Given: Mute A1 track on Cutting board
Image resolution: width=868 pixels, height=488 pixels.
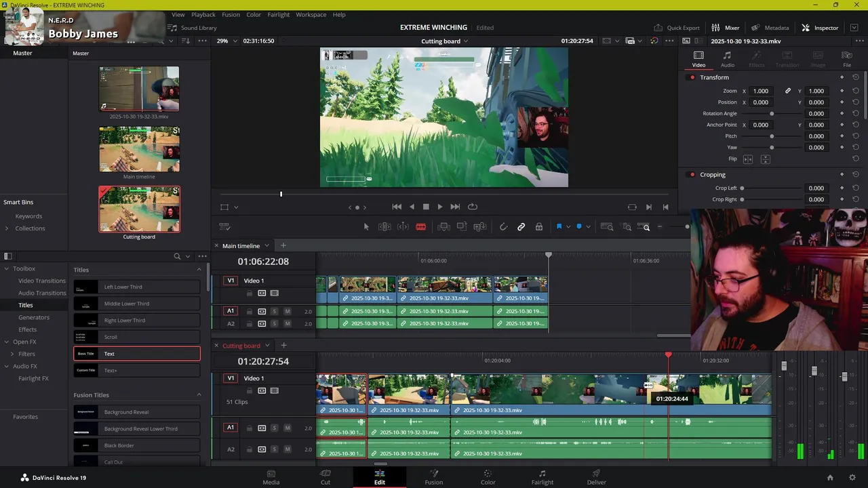Looking at the screenshot, I should [288, 428].
